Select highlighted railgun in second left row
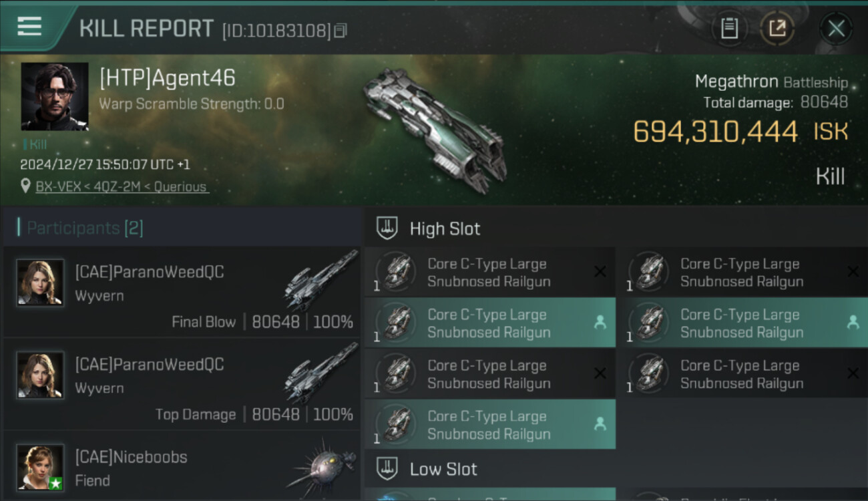868x501 pixels. [490, 323]
